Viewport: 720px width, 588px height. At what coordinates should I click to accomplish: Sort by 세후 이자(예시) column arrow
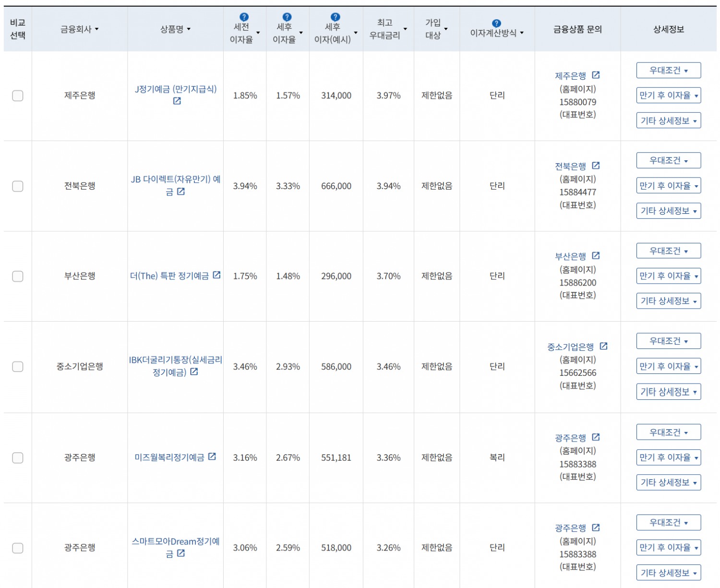pos(356,33)
